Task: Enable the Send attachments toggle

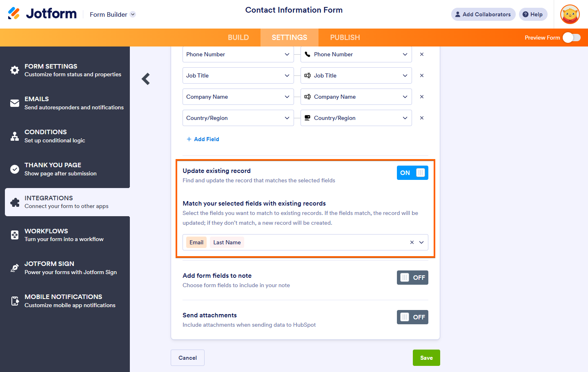Action: pos(412,317)
